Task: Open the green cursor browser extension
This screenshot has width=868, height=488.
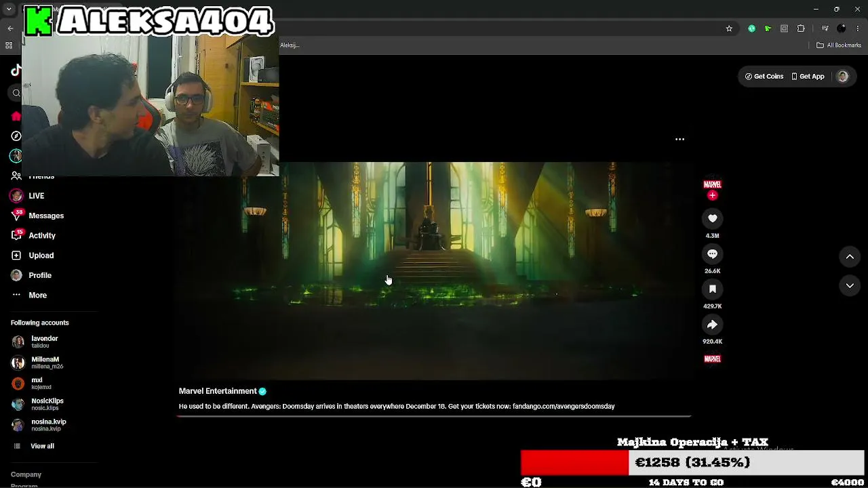Action: point(768,28)
